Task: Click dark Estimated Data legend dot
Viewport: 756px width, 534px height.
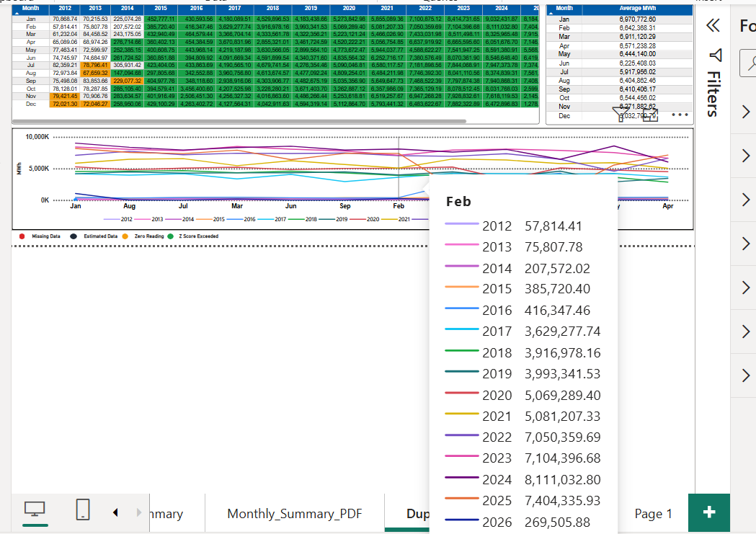Action: pyautogui.click(x=74, y=236)
